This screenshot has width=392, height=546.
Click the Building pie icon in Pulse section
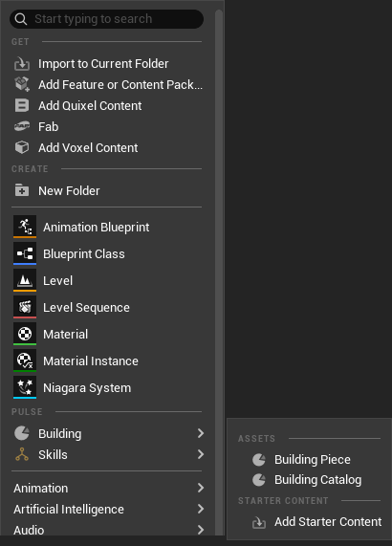click(x=22, y=433)
